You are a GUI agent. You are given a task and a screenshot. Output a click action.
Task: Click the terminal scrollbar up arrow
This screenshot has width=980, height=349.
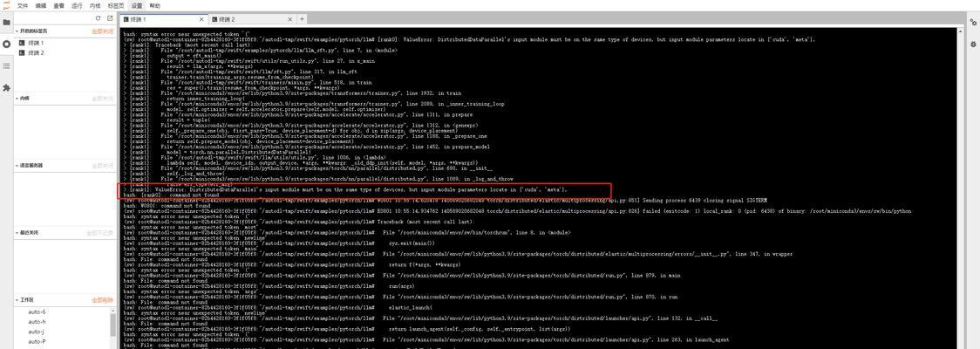pos(959,31)
